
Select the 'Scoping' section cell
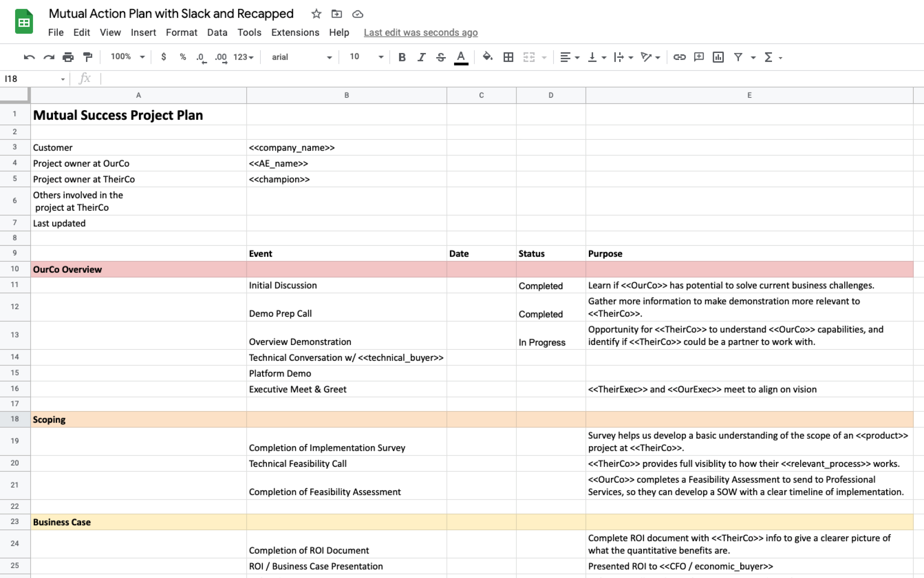click(139, 419)
